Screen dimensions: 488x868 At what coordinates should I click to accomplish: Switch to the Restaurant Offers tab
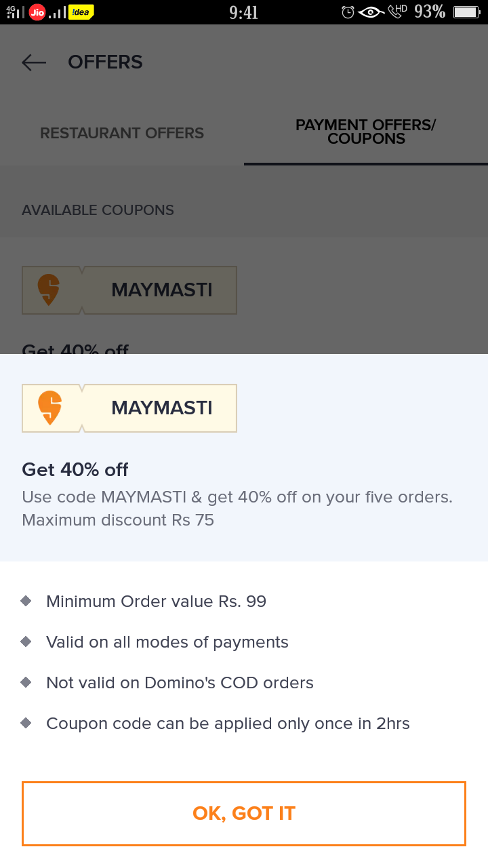pyautogui.click(x=122, y=134)
